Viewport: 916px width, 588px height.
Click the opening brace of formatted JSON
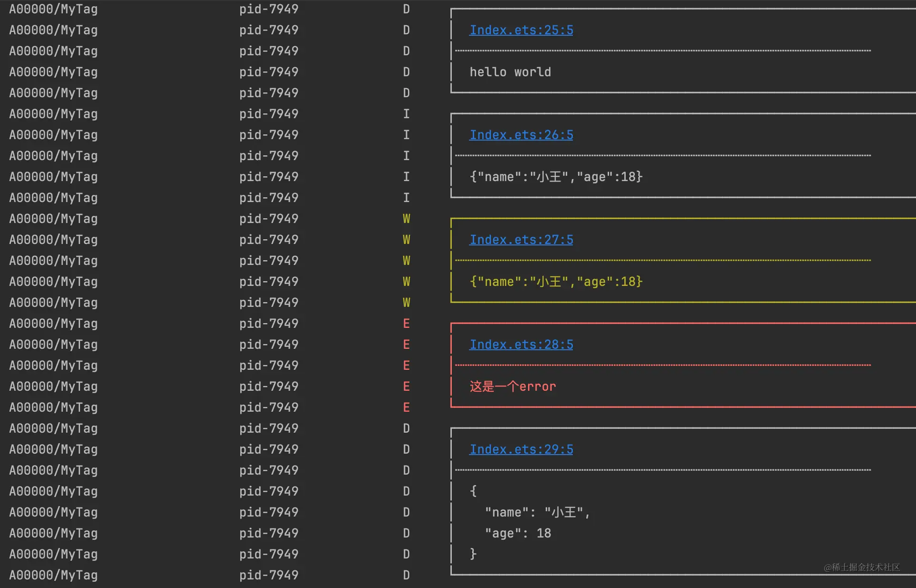coord(473,491)
